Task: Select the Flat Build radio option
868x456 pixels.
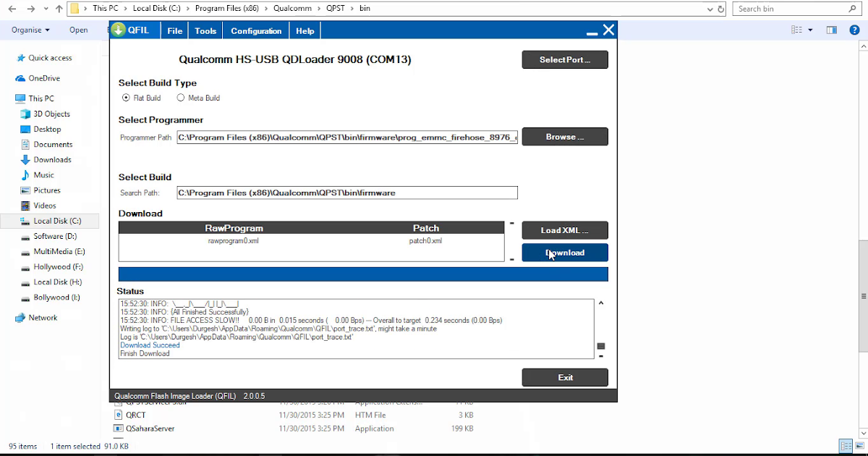Action: point(142,98)
